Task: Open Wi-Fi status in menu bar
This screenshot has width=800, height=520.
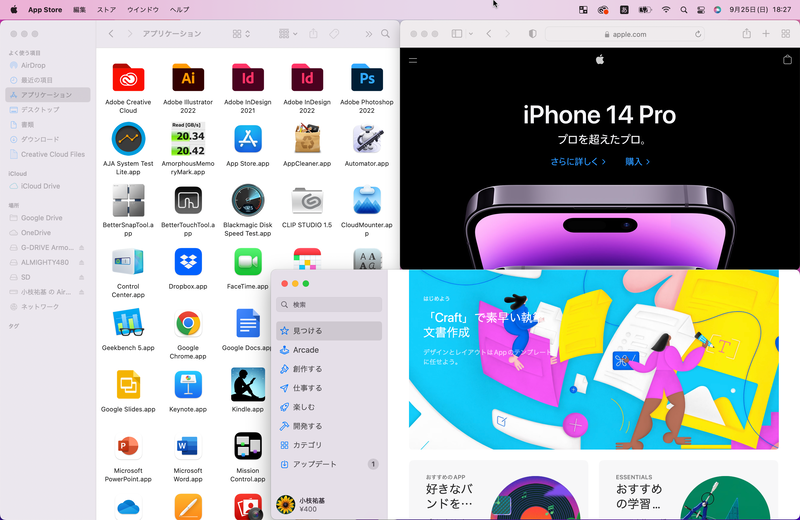Action: [666, 9]
